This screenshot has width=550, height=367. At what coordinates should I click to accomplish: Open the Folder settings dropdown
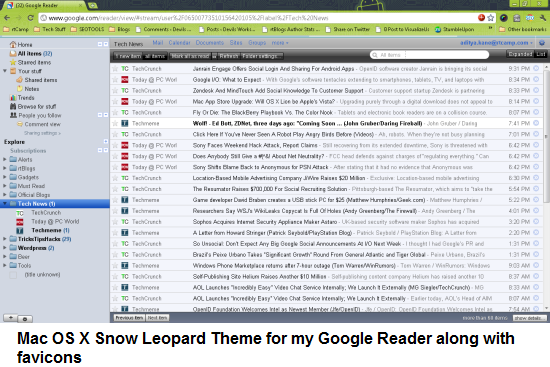click(262, 56)
